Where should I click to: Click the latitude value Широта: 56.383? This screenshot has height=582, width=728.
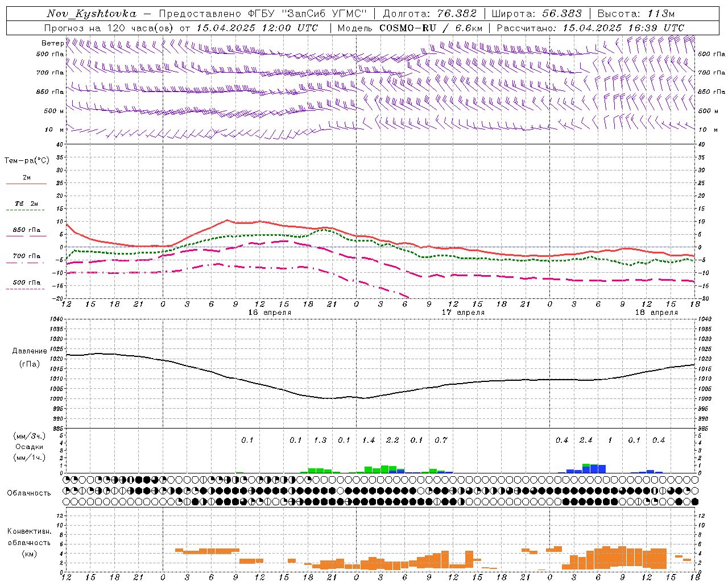pyautogui.click(x=536, y=14)
